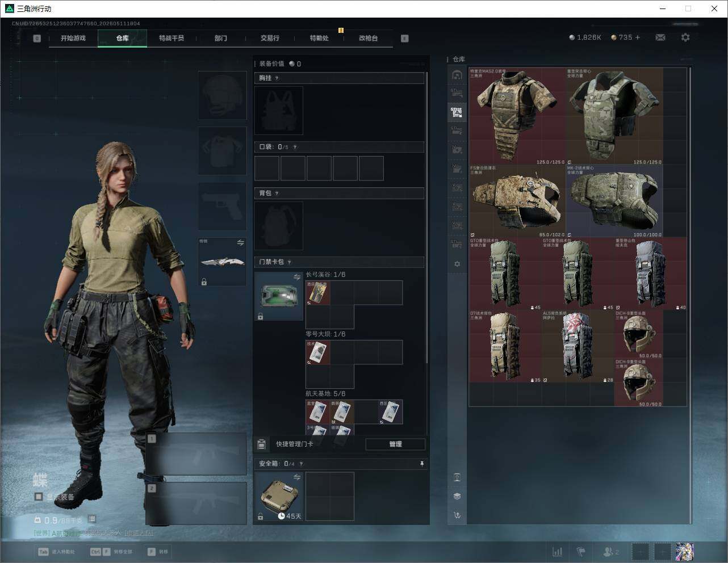Open the mail inbox envelope icon
Viewport: 728px width, 563px height.
(660, 37)
